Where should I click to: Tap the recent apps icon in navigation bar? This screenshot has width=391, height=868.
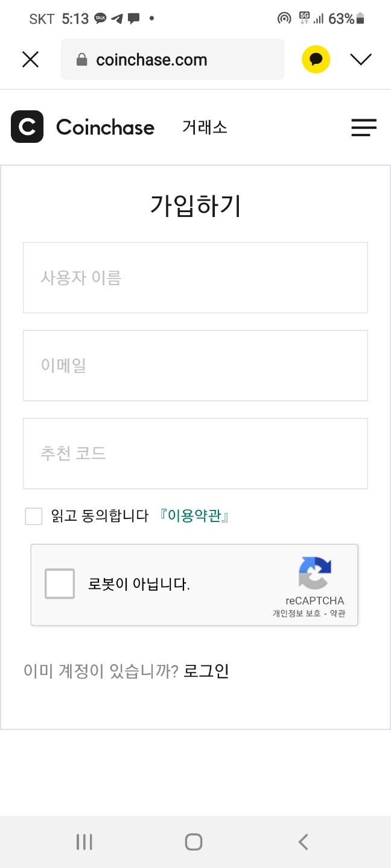click(84, 841)
